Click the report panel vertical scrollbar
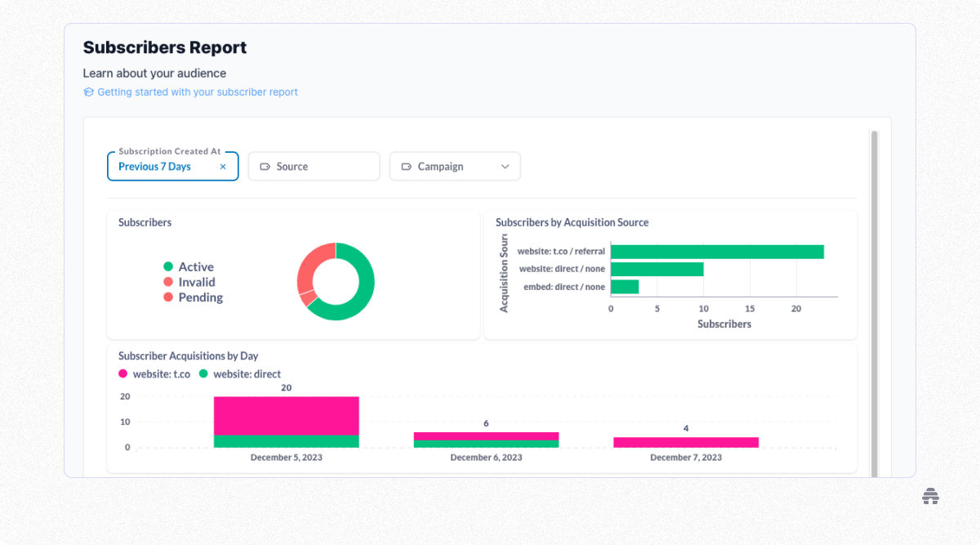Viewport: 980px width, 545px height. [875, 303]
